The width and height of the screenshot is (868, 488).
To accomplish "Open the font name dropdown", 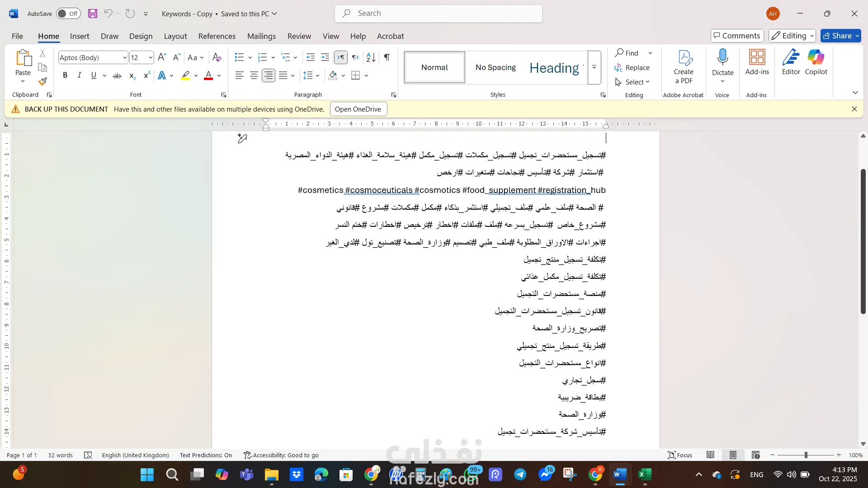I will pos(125,57).
